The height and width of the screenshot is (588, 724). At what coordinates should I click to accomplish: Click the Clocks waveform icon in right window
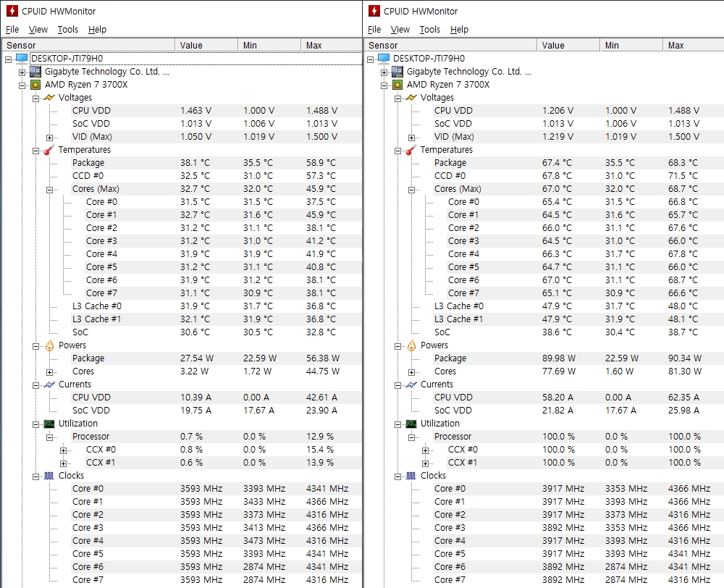click(411, 476)
